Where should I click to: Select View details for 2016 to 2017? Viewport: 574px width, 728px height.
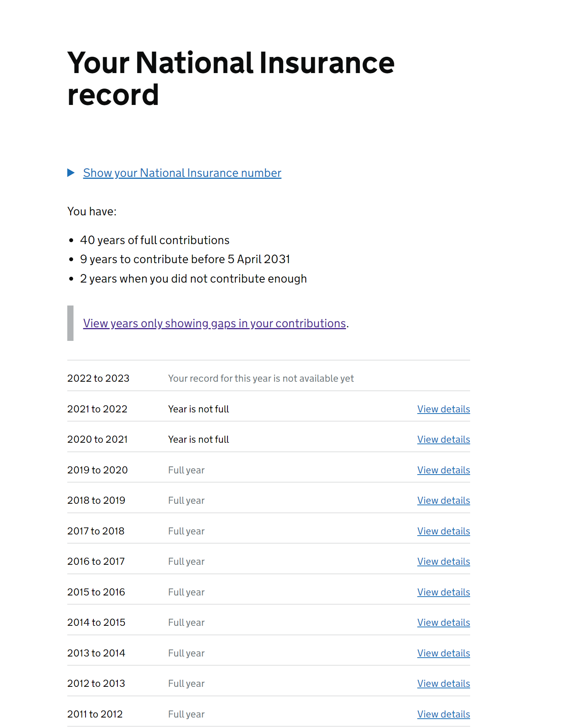point(443,562)
